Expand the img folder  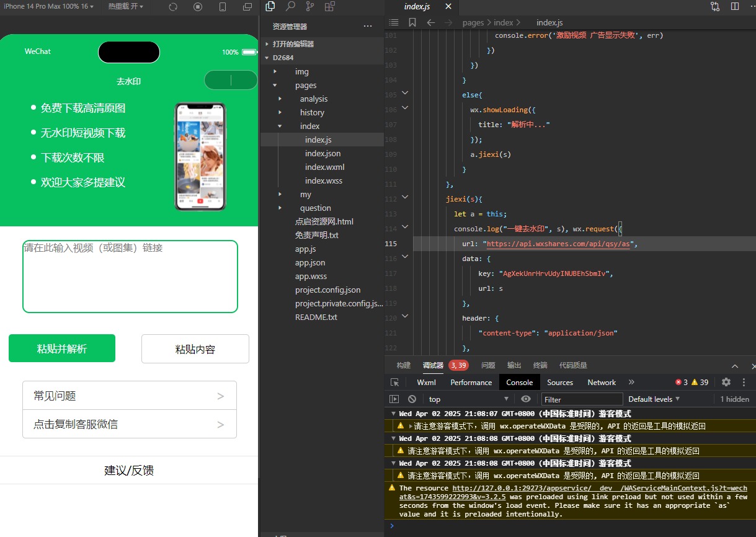(x=322, y=71)
